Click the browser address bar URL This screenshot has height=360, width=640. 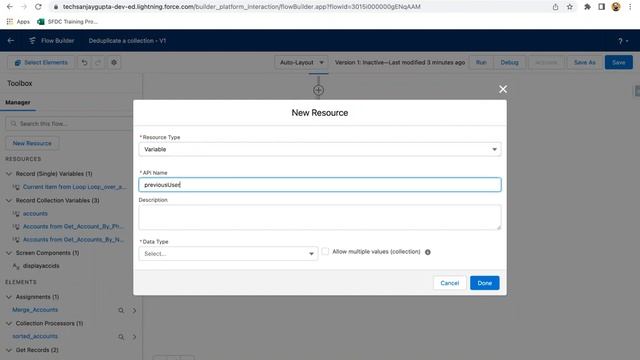(242, 7)
